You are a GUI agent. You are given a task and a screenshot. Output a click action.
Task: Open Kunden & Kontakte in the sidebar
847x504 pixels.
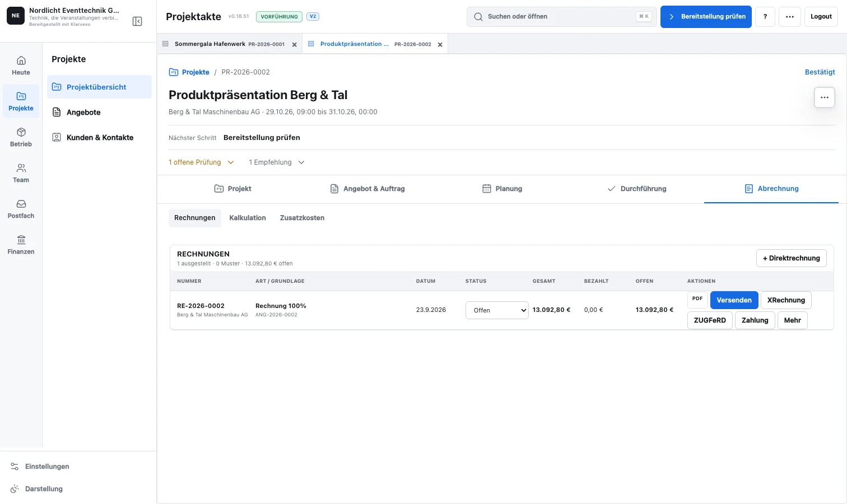pos(99,137)
